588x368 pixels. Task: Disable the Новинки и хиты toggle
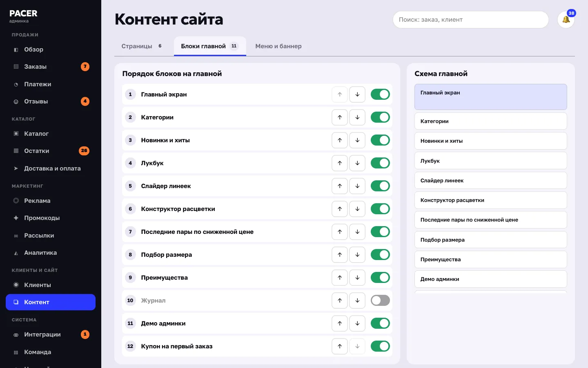pyautogui.click(x=380, y=140)
